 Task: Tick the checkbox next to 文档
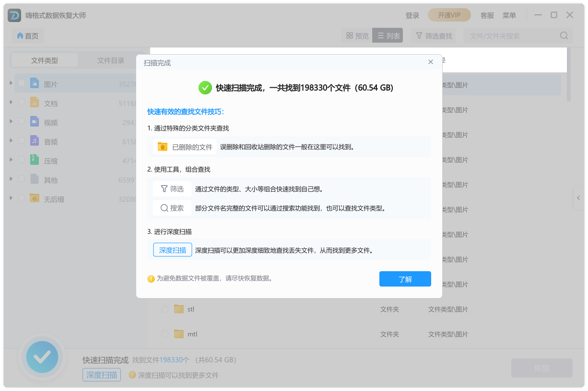point(22,103)
